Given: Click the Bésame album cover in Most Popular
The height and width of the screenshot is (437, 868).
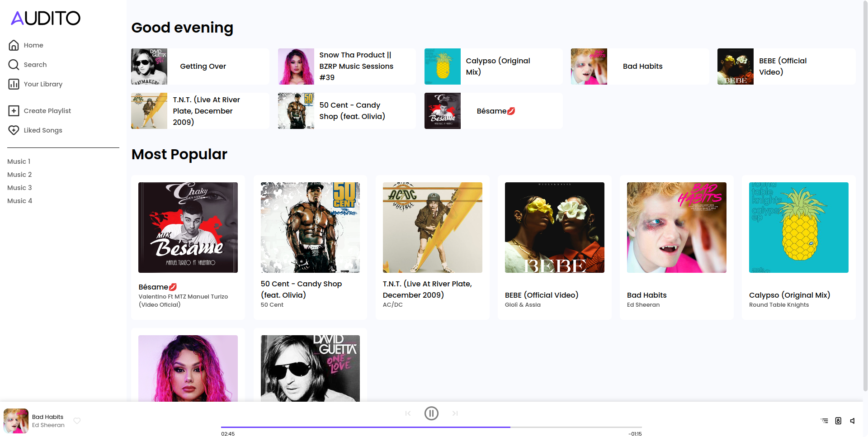Looking at the screenshot, I should [188, 228].
